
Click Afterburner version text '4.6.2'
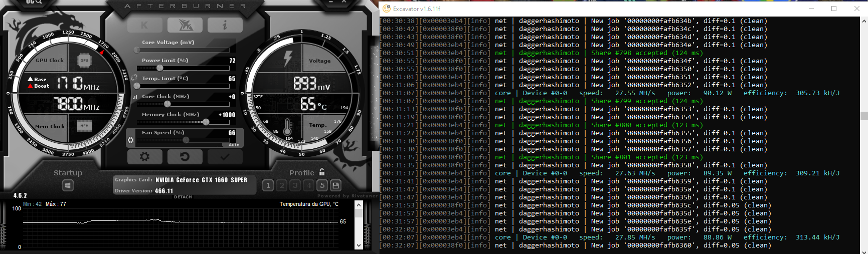pos(20,195)
